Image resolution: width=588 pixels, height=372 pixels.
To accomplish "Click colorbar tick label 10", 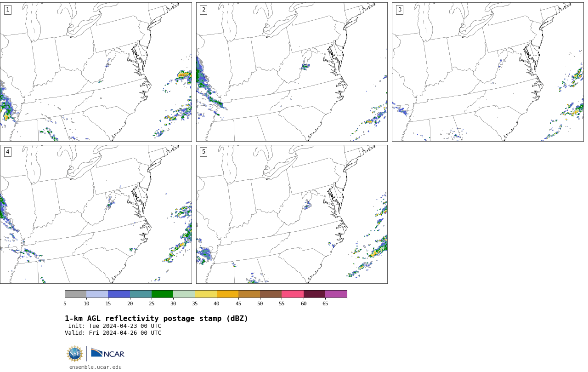I will [x=86, y=303].
